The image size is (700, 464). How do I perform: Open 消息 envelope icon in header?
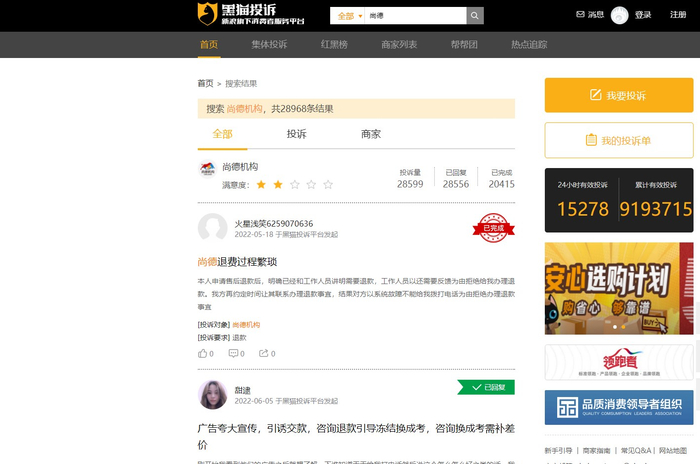(x=580, y=14)
